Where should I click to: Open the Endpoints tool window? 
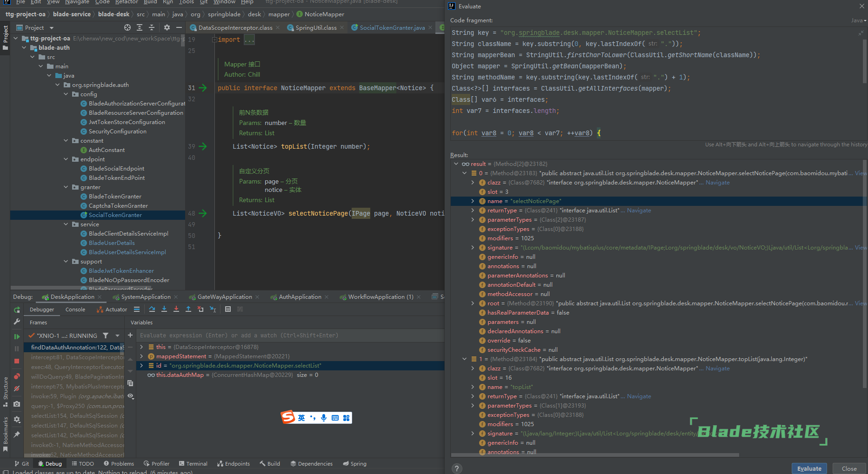(234, 464)
